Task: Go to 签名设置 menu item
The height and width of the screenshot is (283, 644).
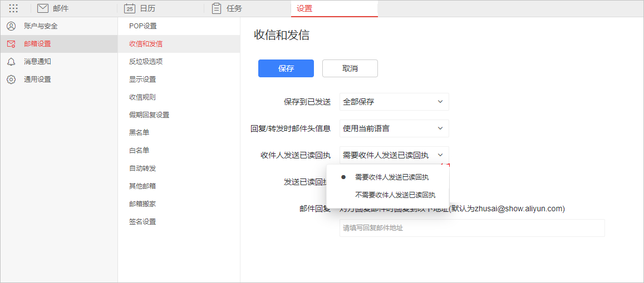Action: [142, 222]
